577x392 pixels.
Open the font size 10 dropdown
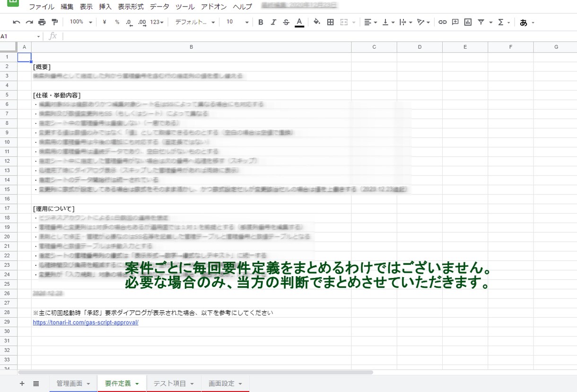pyautogui.click(x=237, y=22)
